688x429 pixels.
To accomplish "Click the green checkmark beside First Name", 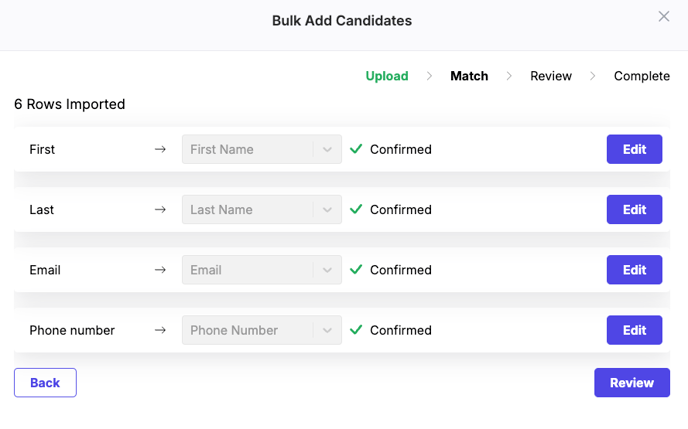I will click(356, 149).
